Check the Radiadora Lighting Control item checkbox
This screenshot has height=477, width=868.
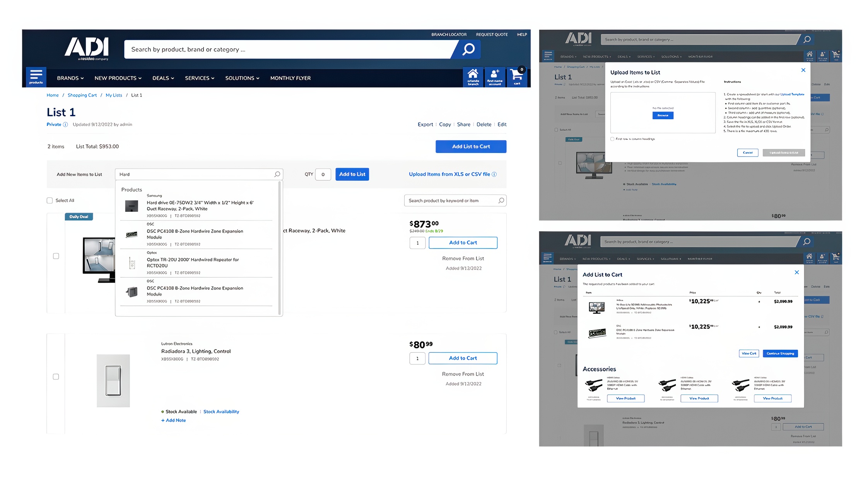(56, 377)
